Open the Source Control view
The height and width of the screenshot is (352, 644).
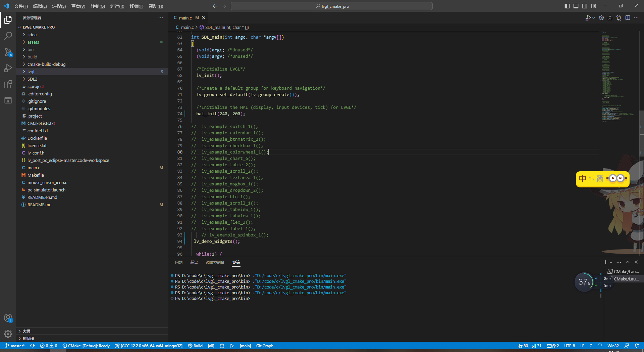[8, 52]
